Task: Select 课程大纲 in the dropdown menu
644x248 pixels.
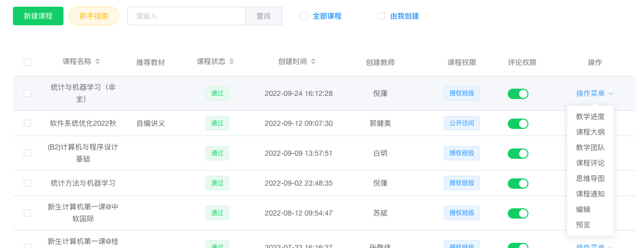Action: click(590, 132)
